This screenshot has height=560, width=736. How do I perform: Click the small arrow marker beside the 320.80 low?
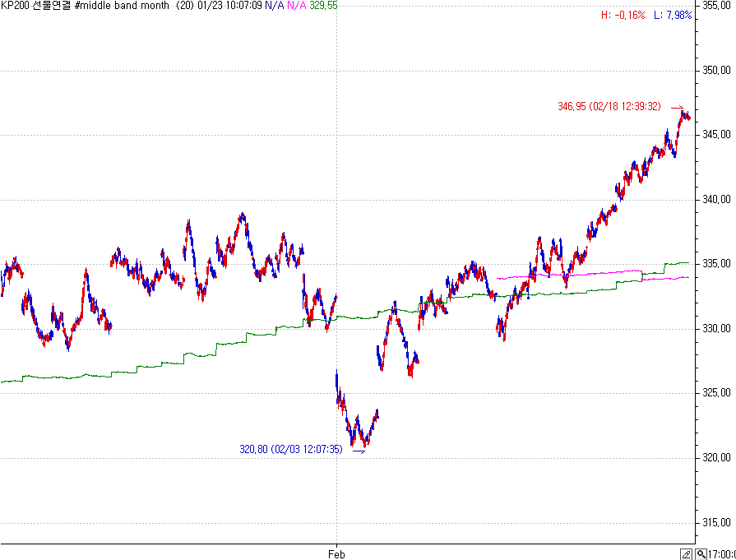[x=358, y=451]
